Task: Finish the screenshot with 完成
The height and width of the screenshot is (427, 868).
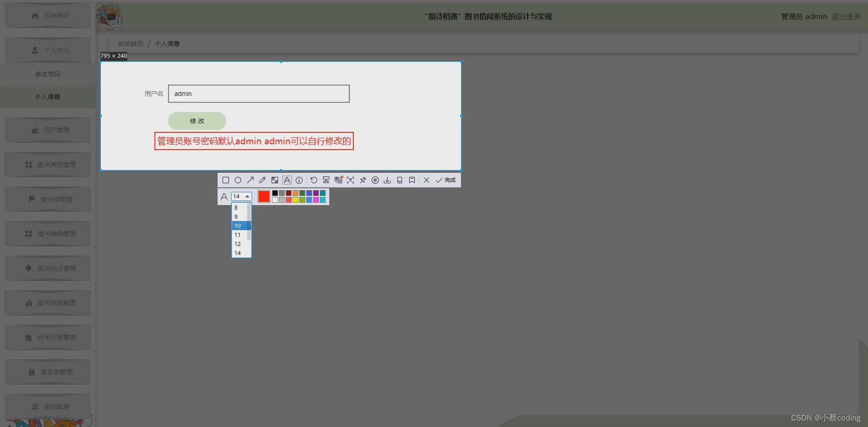Action: coord(446,180)
